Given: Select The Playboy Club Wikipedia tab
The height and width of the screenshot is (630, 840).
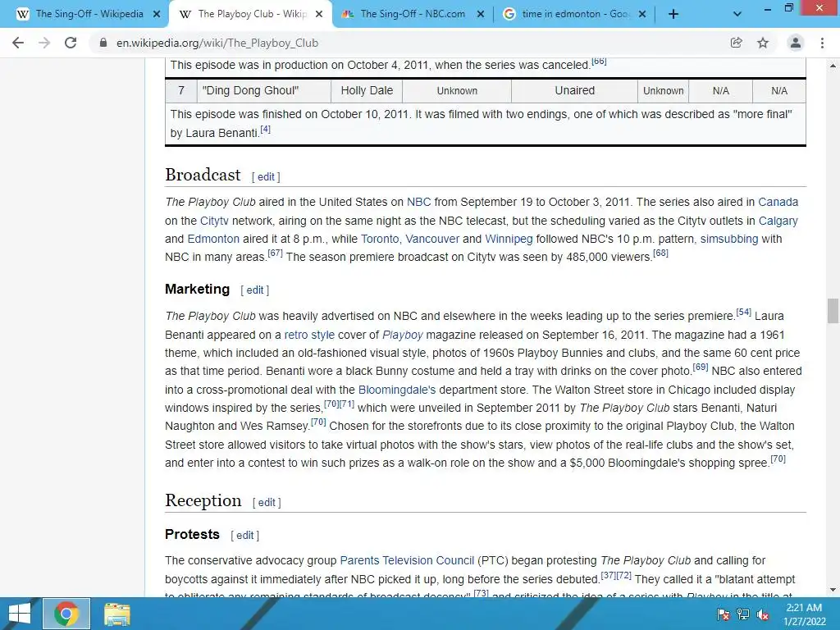Looking at the screenshot, I should pos(251,15).
